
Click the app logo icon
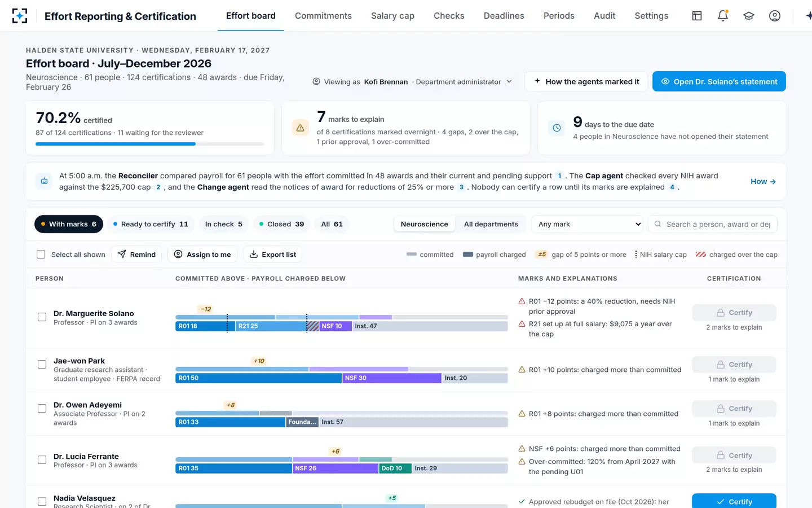tap(20, 16)
